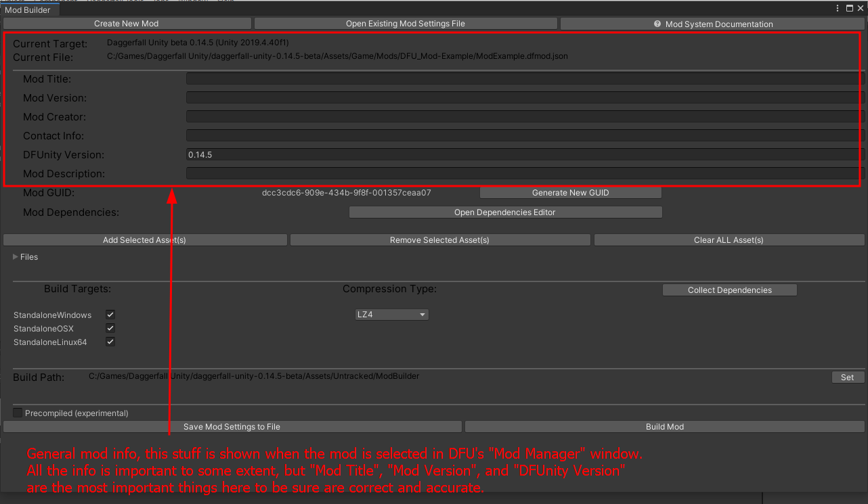Toggle the StandaloneWindows build target checkbox
This screenshot has height=504, width=868.
click(x=110, y=315)
